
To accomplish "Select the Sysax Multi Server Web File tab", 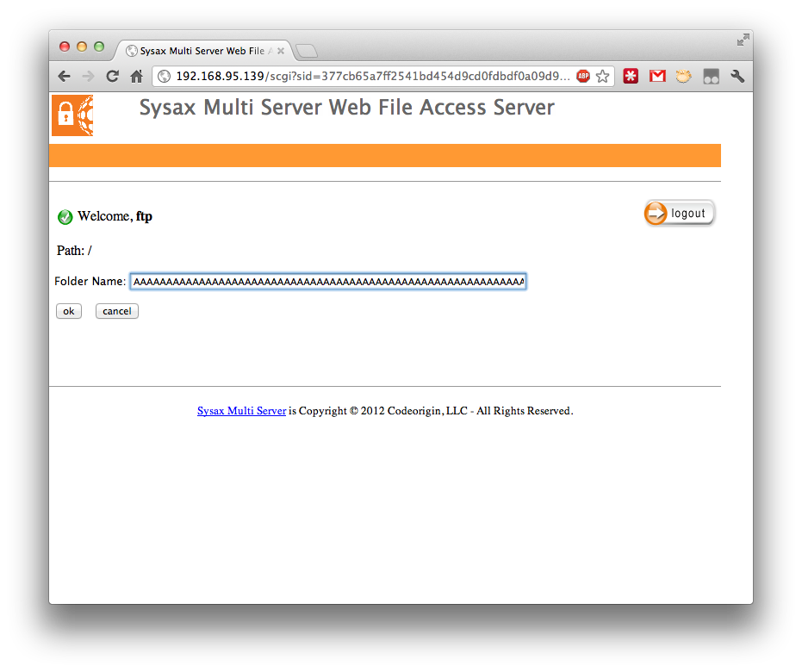I will pos(202,51).
